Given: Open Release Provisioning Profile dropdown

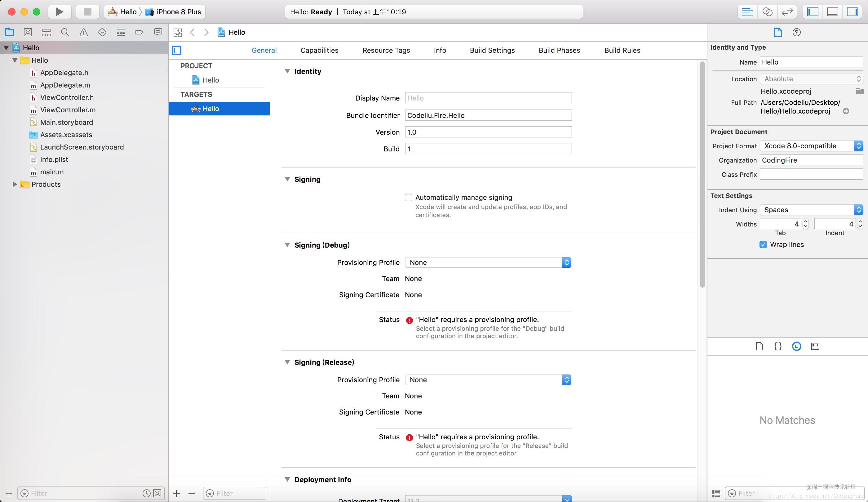Looking at the screenshot, I should click(488, 380).
